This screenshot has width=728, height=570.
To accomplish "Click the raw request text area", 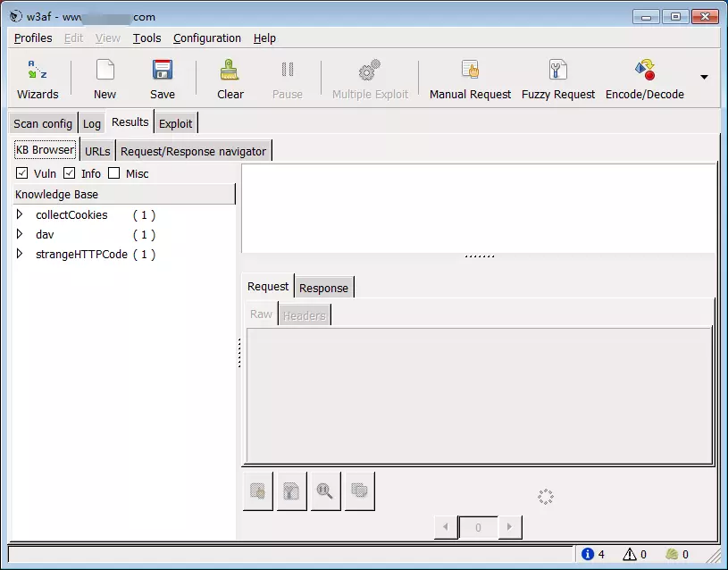I will click(479, 395).
